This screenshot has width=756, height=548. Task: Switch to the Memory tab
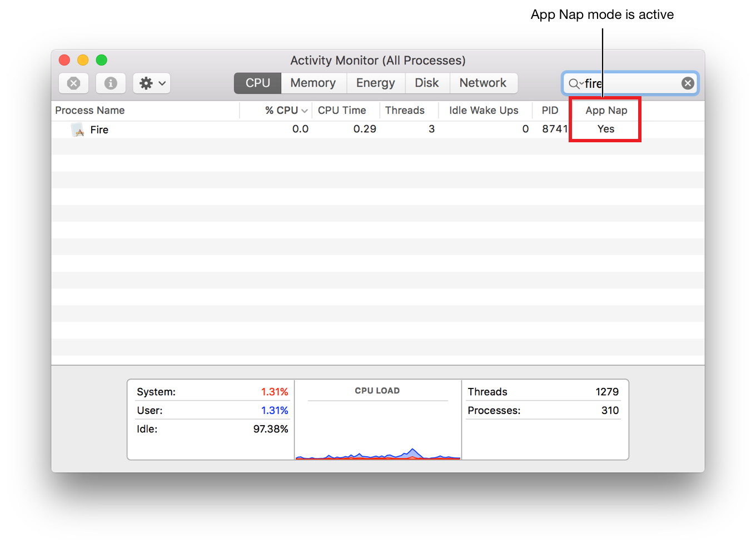(313, 83)
